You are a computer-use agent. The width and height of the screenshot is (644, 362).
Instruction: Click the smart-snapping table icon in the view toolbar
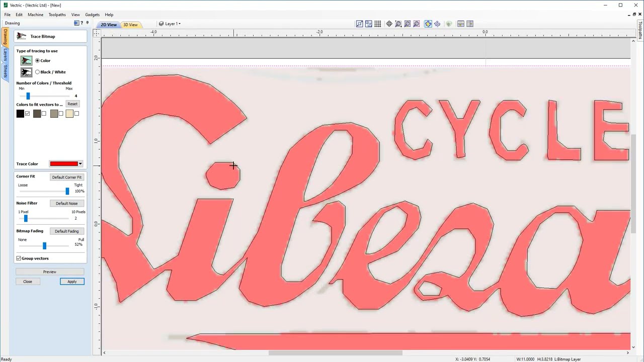coord(368,24)
